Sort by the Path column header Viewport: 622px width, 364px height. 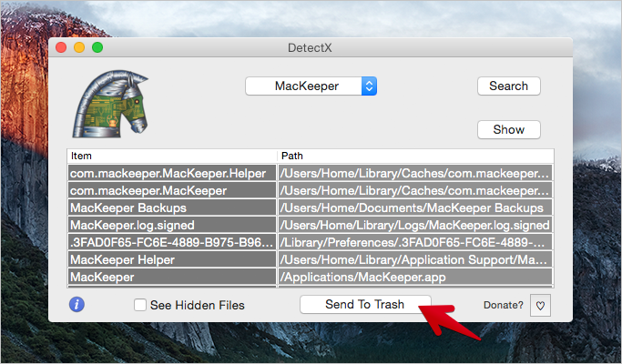[x=415, y=156]
